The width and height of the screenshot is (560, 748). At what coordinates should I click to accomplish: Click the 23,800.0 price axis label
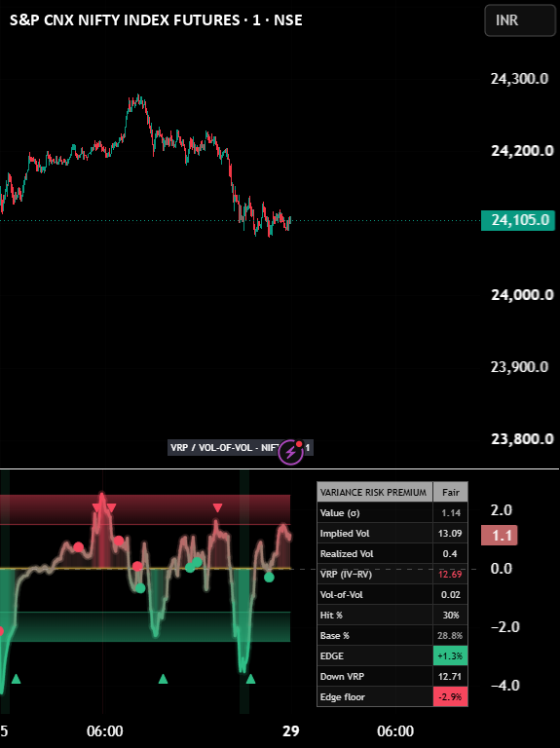(522, 438)
